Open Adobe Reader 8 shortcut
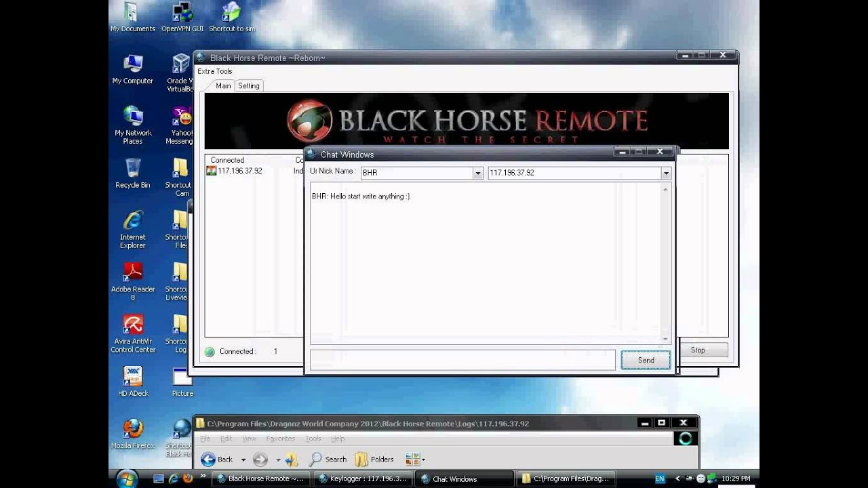The image size is (868, 488). pos(133,281)
